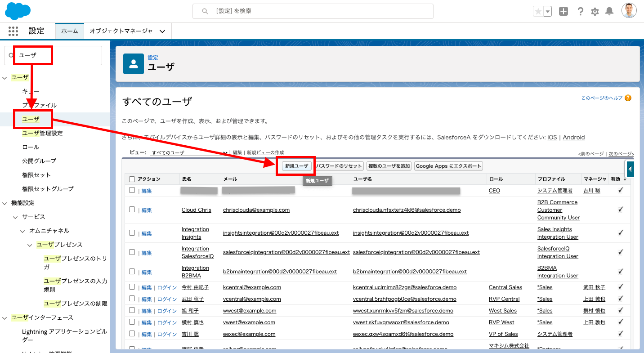Open the dropdown chevron next to オブジェクトマネージャ
Image resolution: width=644 pixels, height=353 pixels.
pyautogui.click(x=162, y=31)
